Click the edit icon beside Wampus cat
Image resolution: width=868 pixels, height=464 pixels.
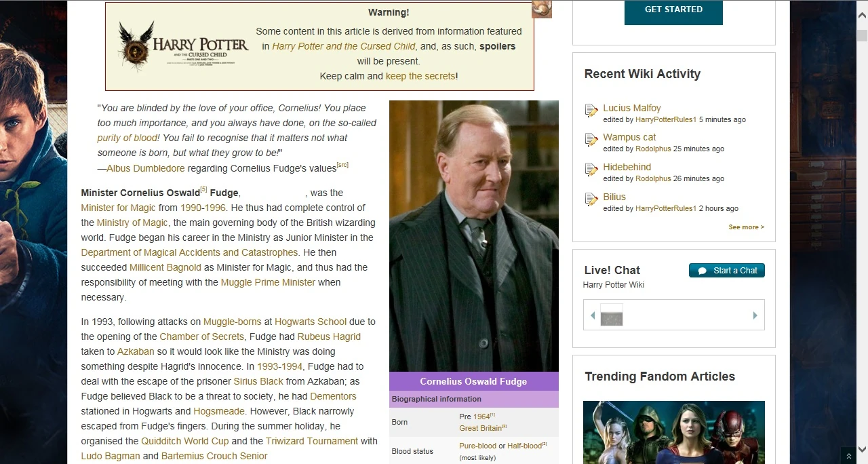(x=591, y=140)
